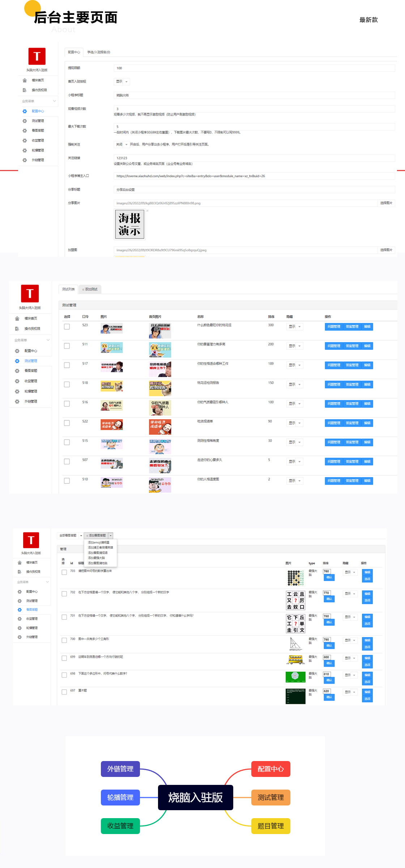The height and width of the screenshot is (868, 405).
Task: Click the gear icon beside 外链管理 in the top sidebar
Action: [x=25, y=160]
